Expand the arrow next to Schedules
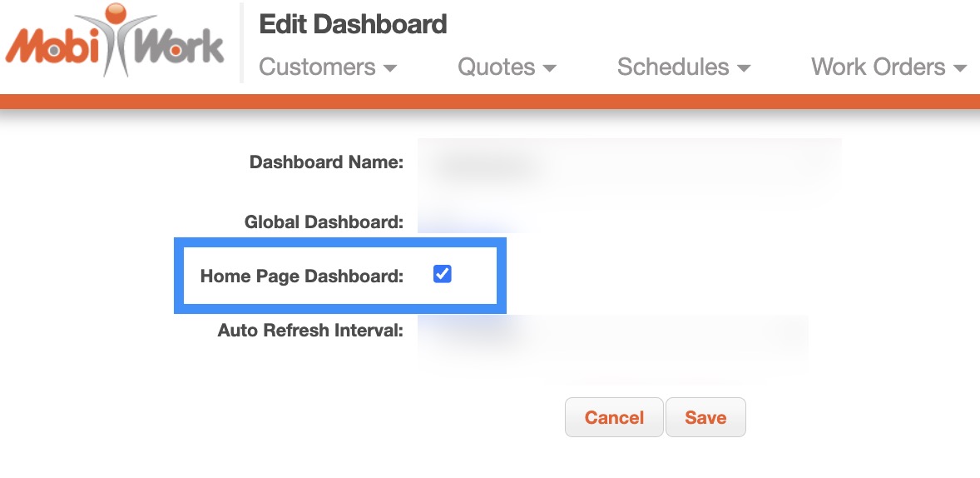980x478 pixels. 744,68
